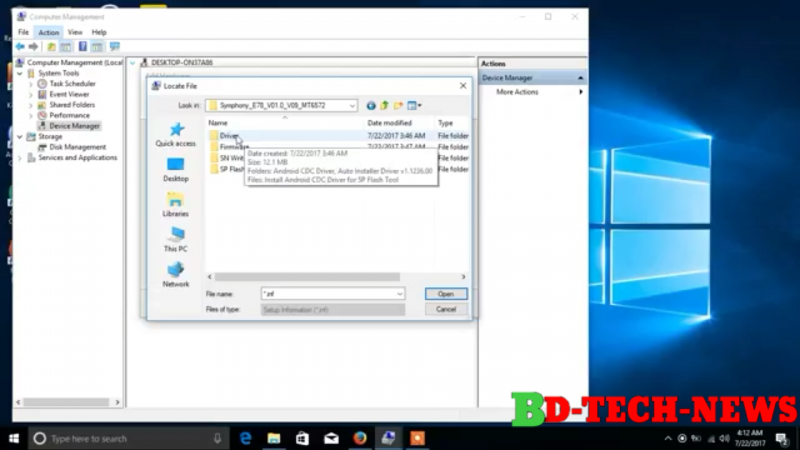Image resolution: width=800 pixels, height=450 pixels.
Task: Expand the Shared Folders node
Action: (31, 105)
